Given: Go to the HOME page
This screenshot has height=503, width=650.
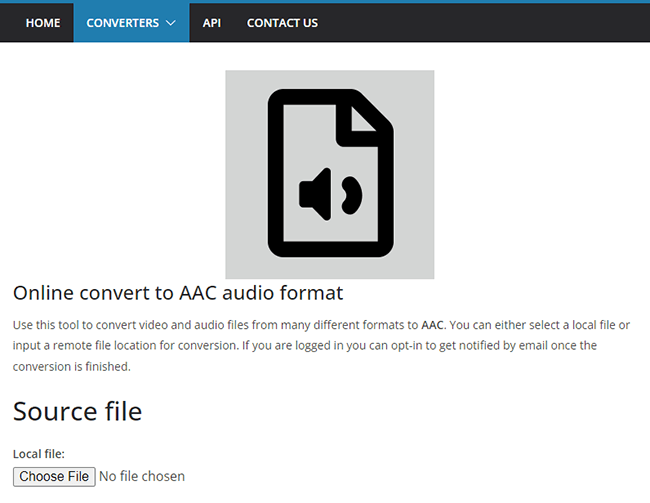Looking at the screenshot, I should click(x=43, y=23).
